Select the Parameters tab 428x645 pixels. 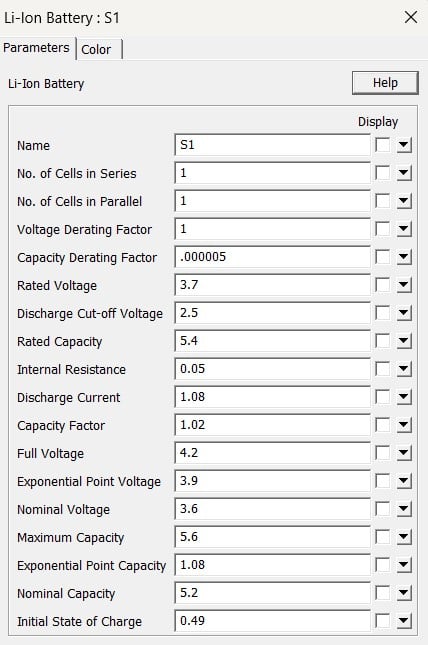pyautogui.click(x=37, y=48)
